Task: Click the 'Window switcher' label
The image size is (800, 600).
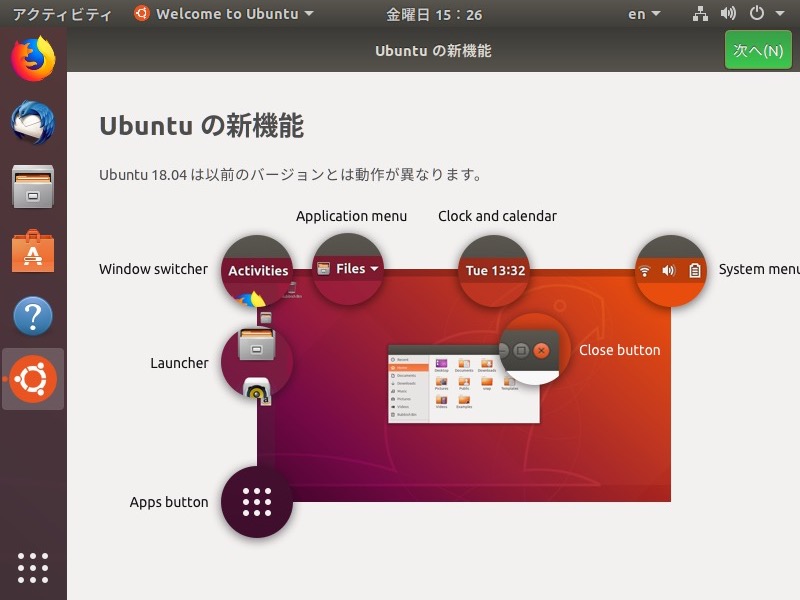Action: click(x=153, y=269)
